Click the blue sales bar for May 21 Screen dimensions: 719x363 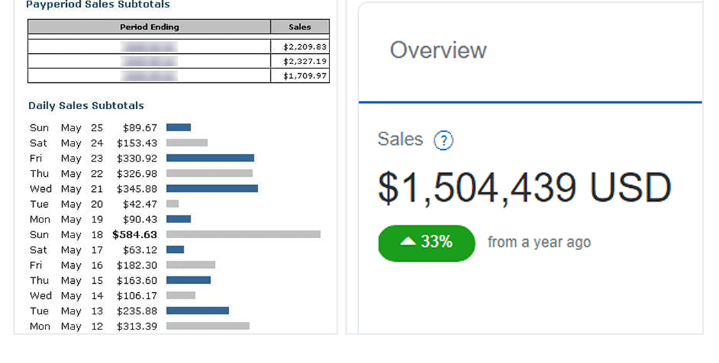212,188
